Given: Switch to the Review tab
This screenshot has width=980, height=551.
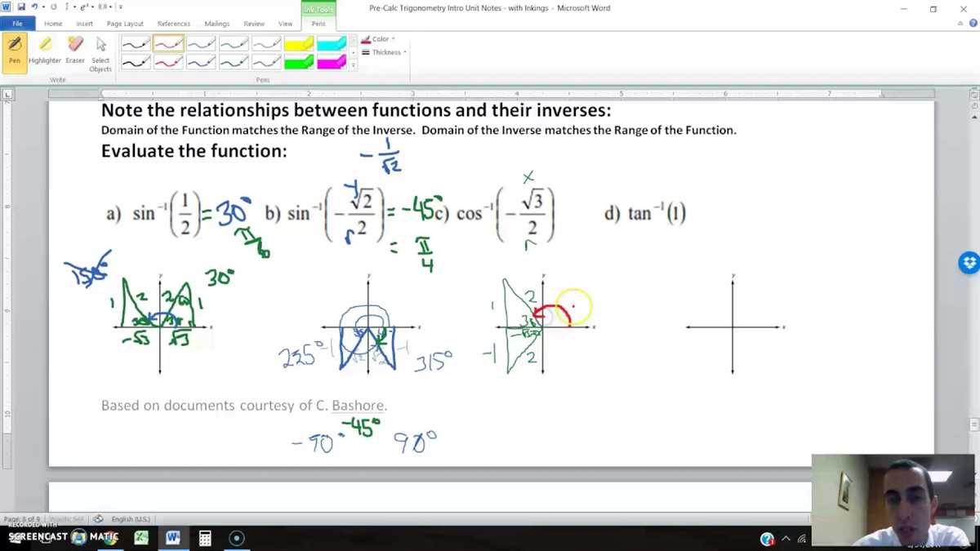Looking at the screenshot, I should [254, 24].
